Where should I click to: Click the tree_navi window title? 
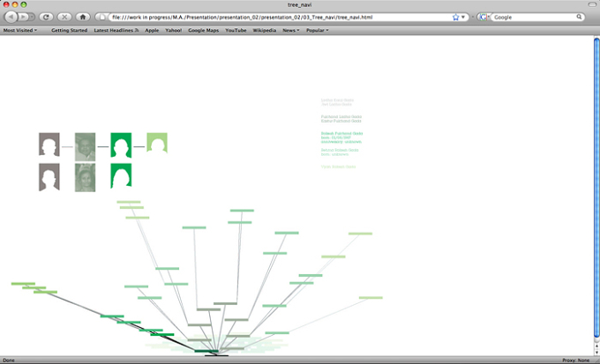pyautogui.click(x=300, y=4)
